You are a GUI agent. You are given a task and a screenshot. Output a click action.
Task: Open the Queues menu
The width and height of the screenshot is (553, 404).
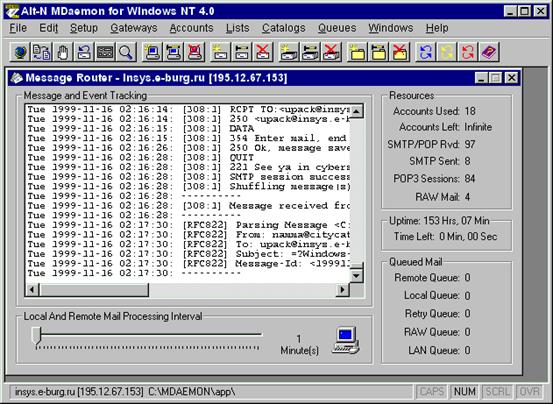pyautogui.click(x=337, y=28)
